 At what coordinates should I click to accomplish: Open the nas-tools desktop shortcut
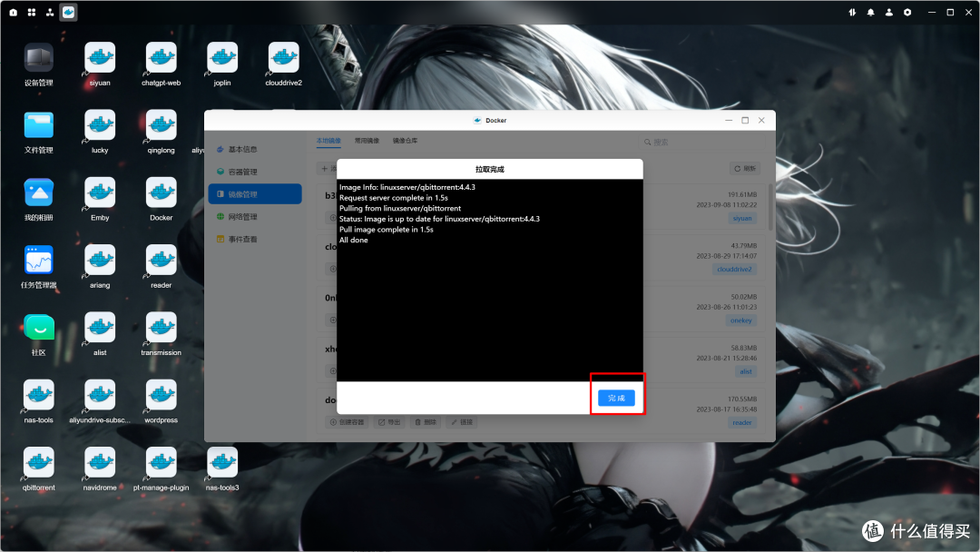click(39, 402)
